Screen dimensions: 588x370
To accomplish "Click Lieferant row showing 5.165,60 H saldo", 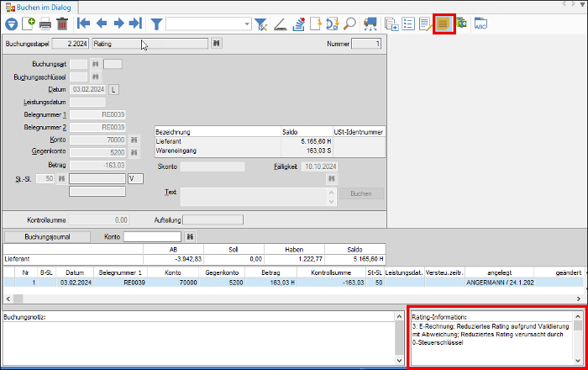I will pos(270,141).
